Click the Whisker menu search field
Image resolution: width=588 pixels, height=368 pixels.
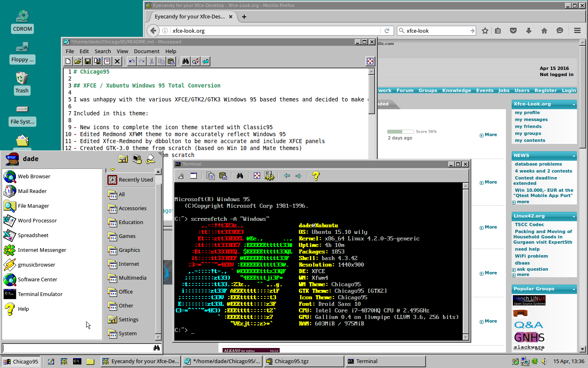[x=78, y=348]
